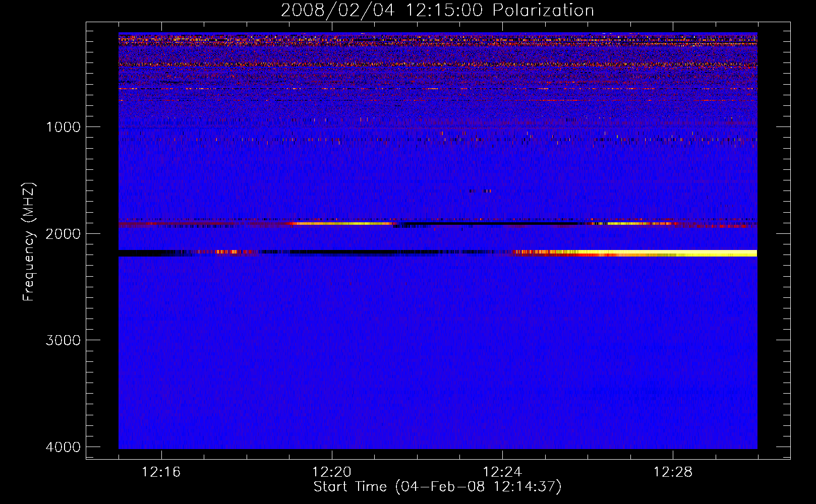
Task: Click the "Frequency (MHZ)" axis label
Action: coord(29,242)
